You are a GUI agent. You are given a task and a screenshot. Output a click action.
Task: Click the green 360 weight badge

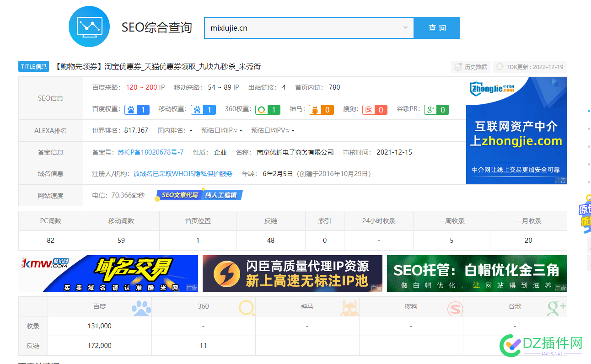point(268,110)
